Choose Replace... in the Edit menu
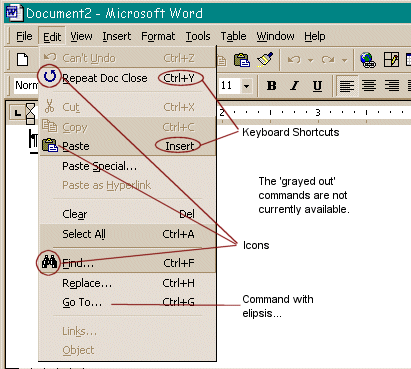 [128, 283]
